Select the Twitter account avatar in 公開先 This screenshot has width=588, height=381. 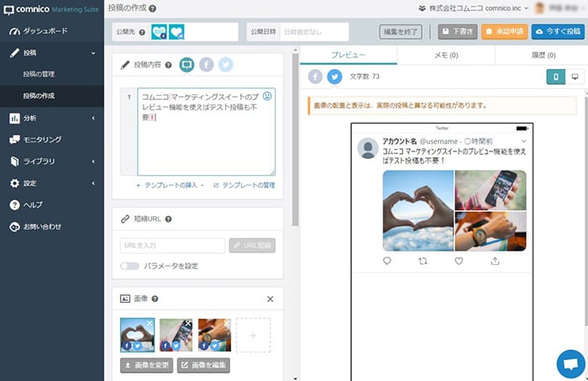[x=176, y=32]
